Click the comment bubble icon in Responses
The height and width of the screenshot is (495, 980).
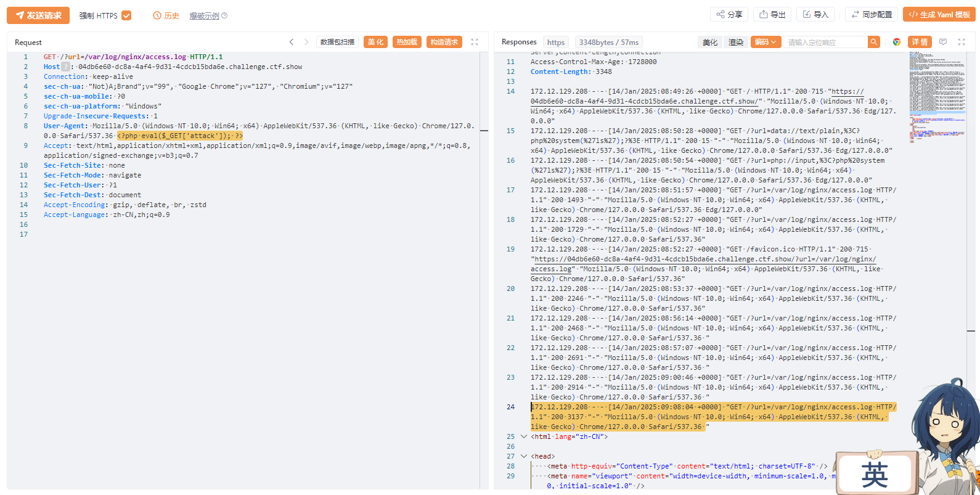[943, 42]
